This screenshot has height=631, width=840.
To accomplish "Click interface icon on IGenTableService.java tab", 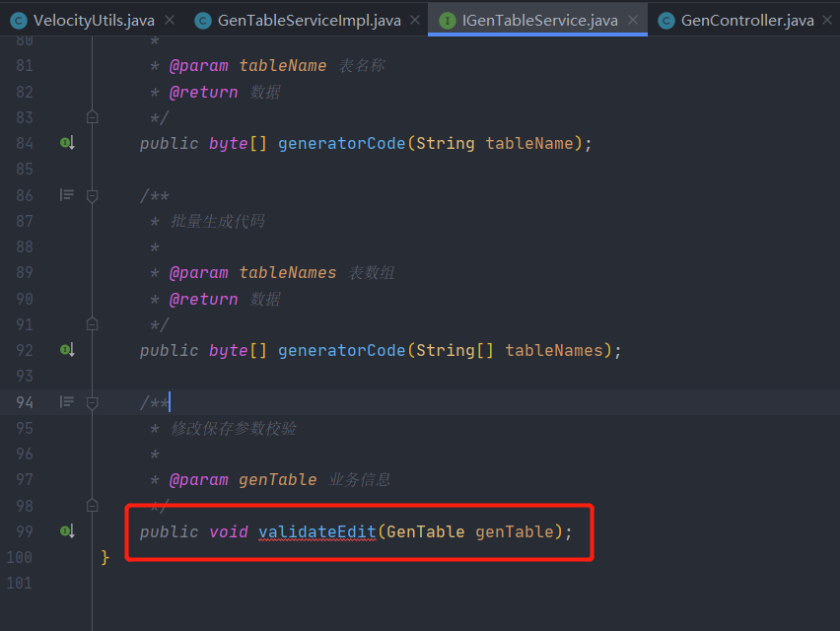I will tap(447, 20).
